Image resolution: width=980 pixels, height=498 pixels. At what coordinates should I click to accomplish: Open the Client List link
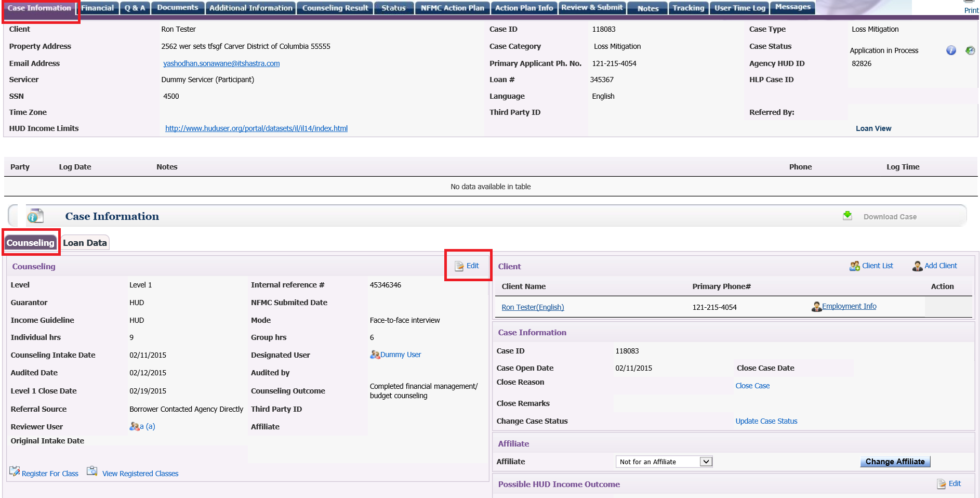coord(878,266)
